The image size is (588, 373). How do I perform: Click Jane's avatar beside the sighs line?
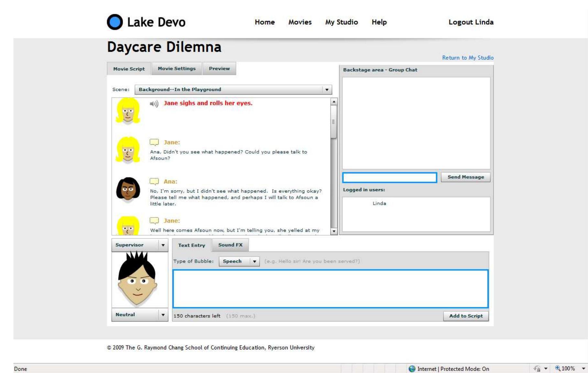128,111
